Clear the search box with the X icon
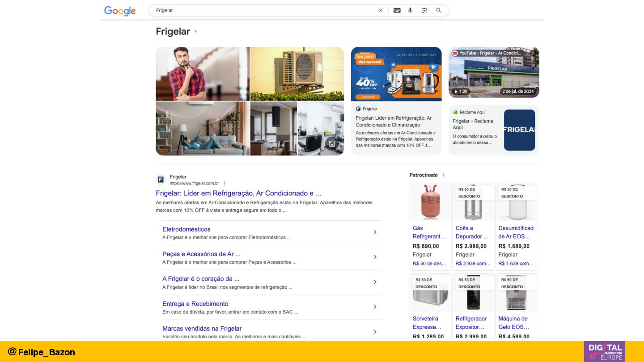The height and width of the screenshot is (362, 644). (381, 10)
